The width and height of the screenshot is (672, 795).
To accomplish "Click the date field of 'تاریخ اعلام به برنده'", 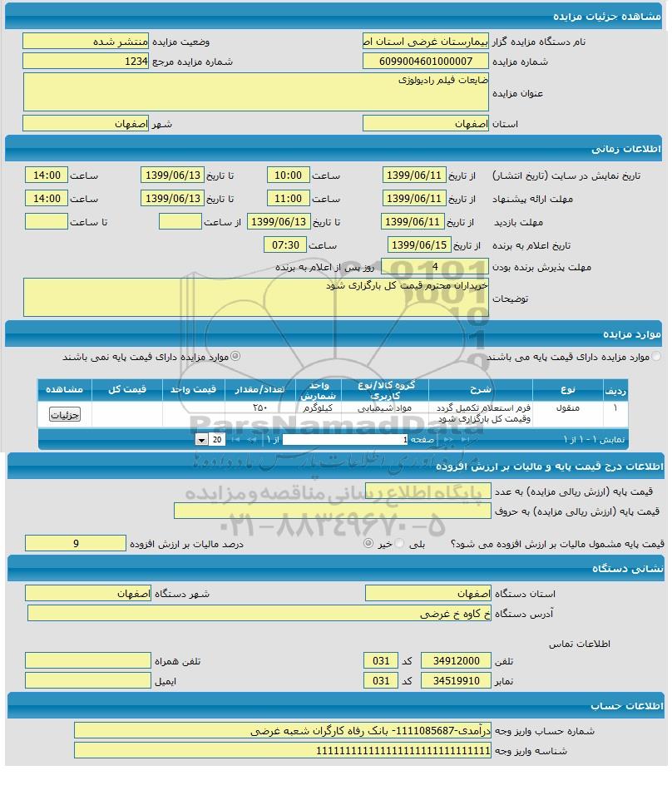I will point(419,244).
